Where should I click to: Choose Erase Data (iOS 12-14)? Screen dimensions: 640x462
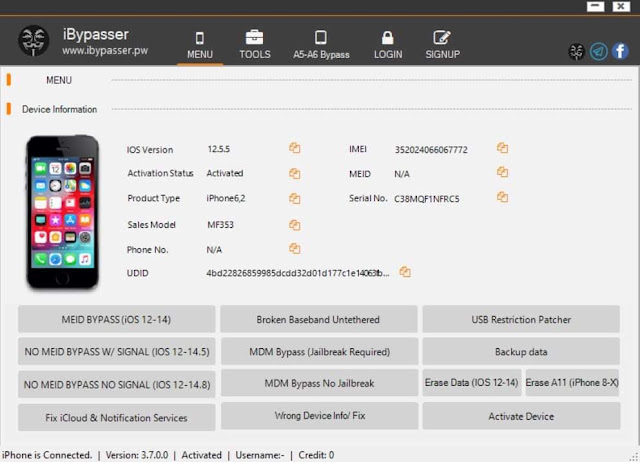(x=472, y=383)
